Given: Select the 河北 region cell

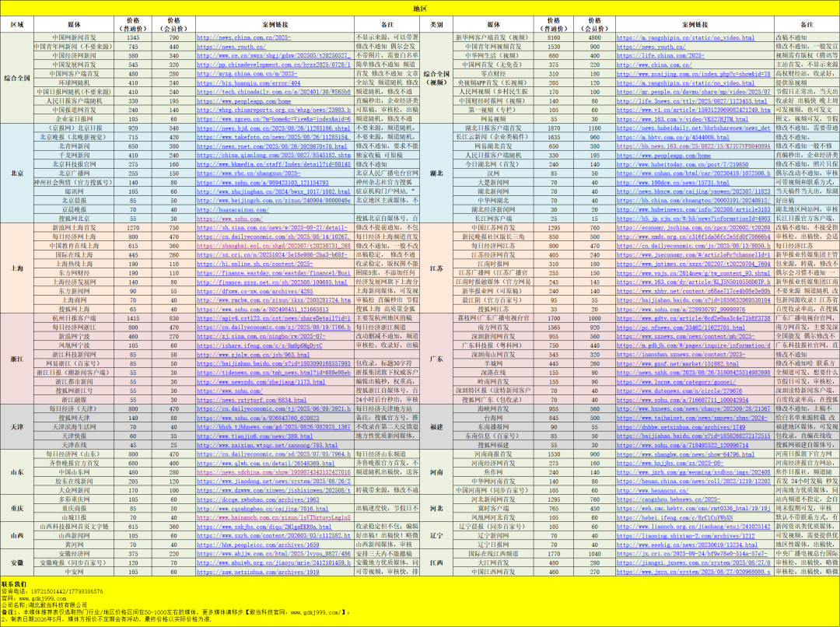Looking at the screenshot, I should coord(436,508).
